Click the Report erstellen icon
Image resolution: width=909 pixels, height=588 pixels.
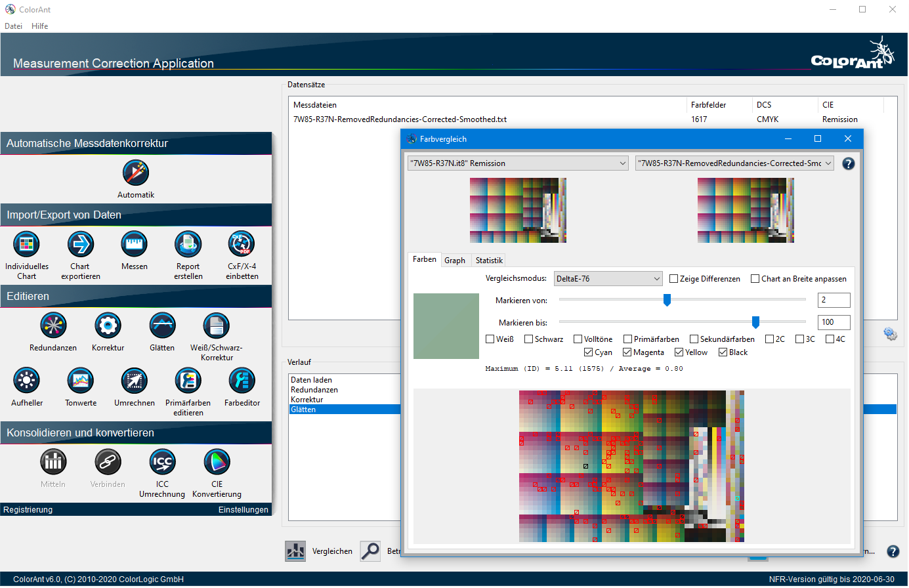click(188, 244)
